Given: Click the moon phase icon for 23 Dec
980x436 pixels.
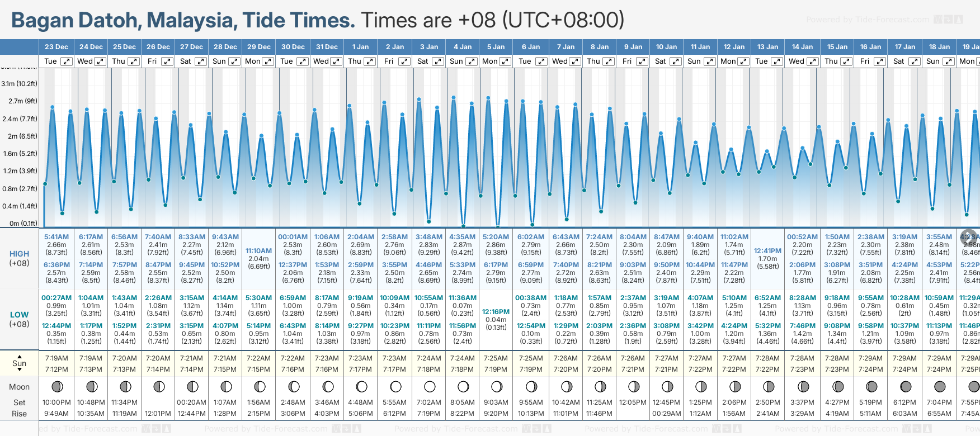Looking at the screenshot, I should pos(56,386).
